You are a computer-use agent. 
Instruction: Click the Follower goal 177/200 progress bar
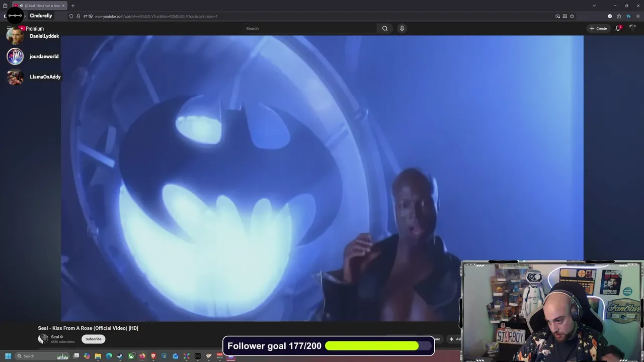point(379,346)
